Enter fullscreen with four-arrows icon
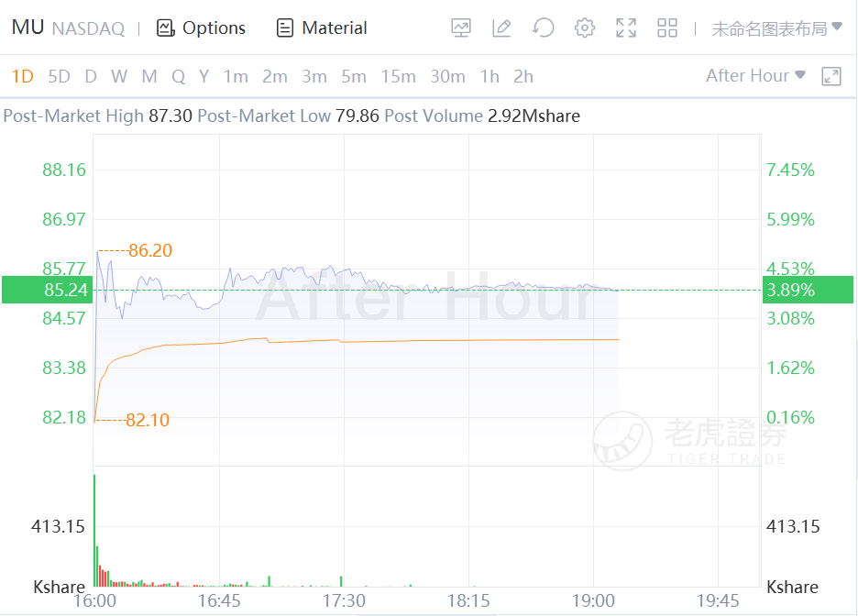This screenshot has height=616, width=858. coord(626,28)
